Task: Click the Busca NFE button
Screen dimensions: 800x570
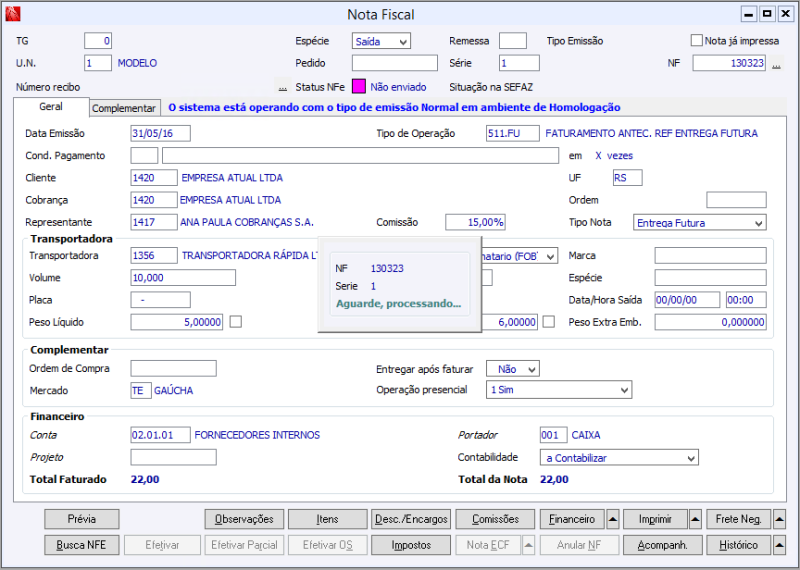Action: [82, 545]
